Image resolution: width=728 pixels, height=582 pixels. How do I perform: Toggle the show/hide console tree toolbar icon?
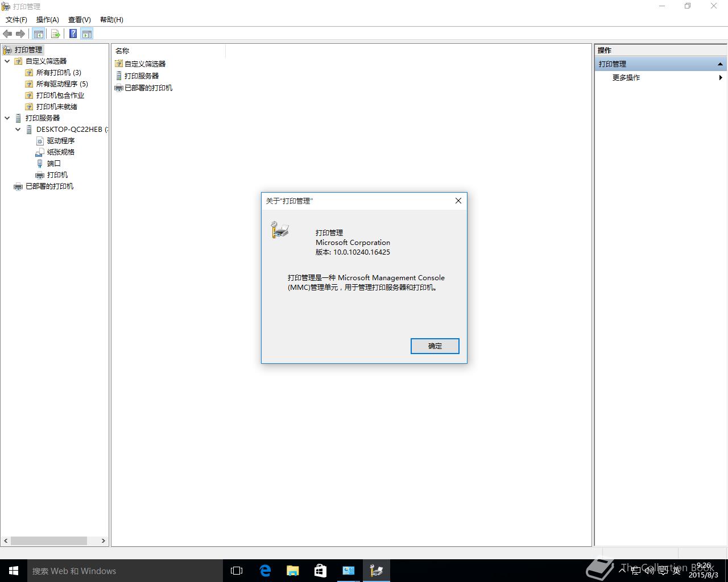39,34
